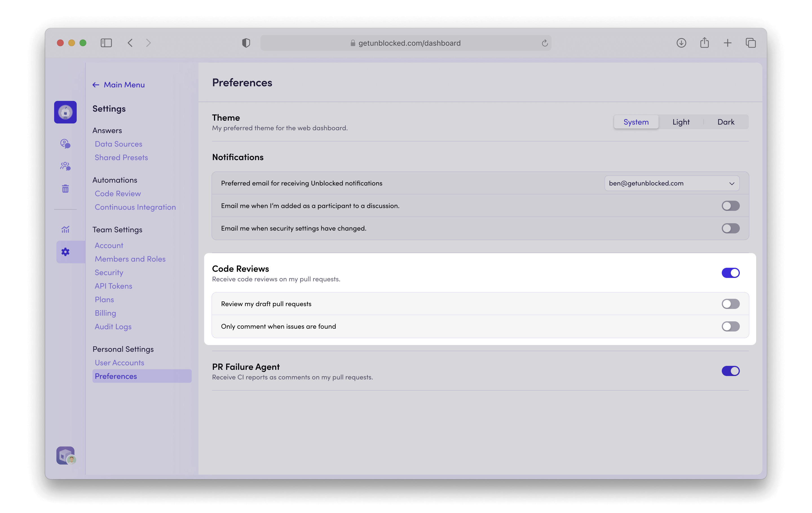812x513 pixels.
Task: Open the Settings gear icon
Action: click(x=65, y=252)
